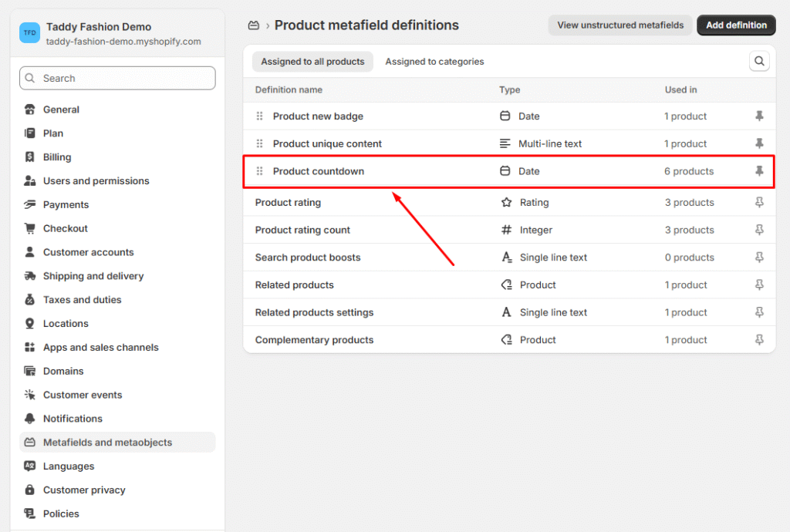Click the TFD store avatar icon
Image resolution: width=790 pixels, height=532 pixels.
pyautogui.click(x=30, y=32)
